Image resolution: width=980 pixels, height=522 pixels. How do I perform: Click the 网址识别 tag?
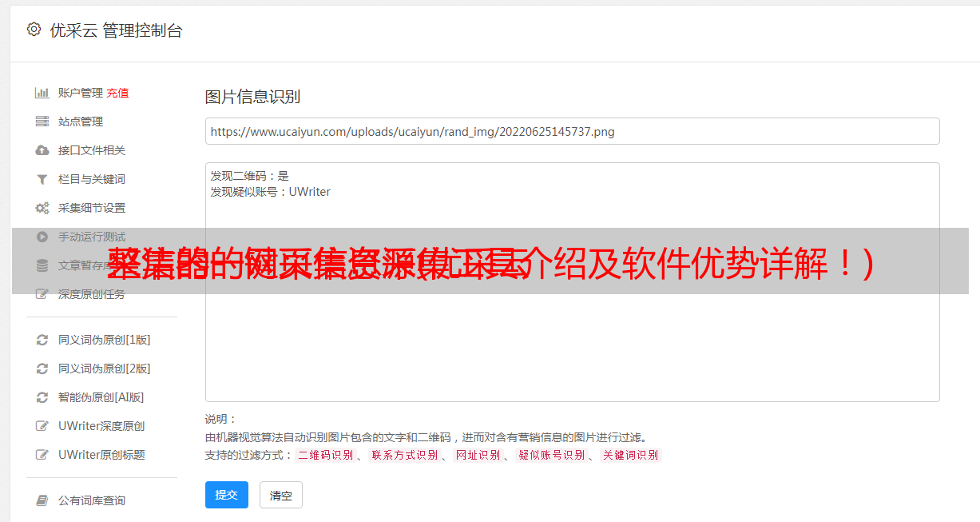coord(478,455)
